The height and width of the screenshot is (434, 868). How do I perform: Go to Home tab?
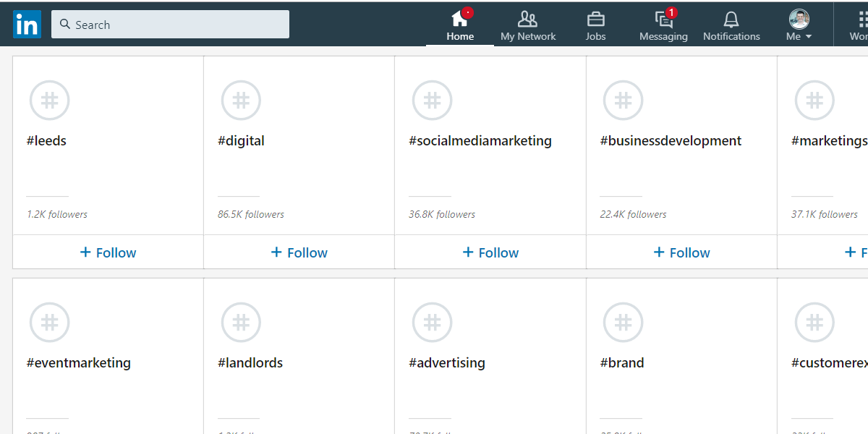[460, 25]
